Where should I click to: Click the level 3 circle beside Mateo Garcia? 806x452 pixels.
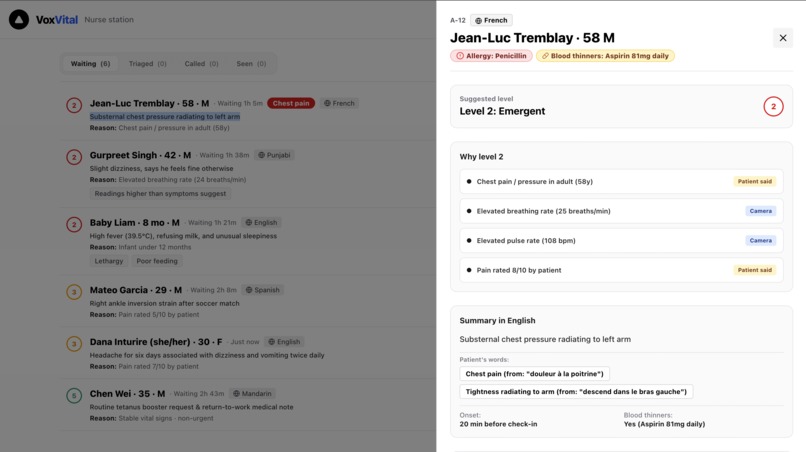click(74, 292)
